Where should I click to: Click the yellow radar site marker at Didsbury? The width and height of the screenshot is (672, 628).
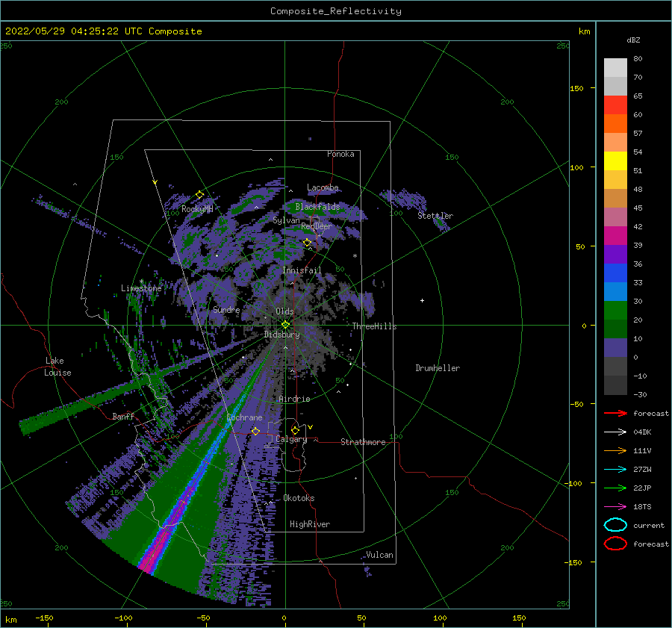pyautogui.click(x=285, y=325)
